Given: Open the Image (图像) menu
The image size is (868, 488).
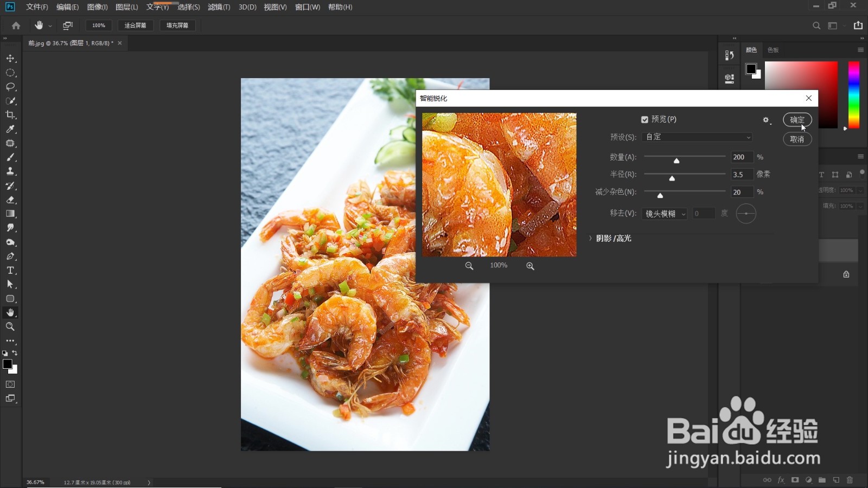Looking at the screenshot, I should point(98,7).
